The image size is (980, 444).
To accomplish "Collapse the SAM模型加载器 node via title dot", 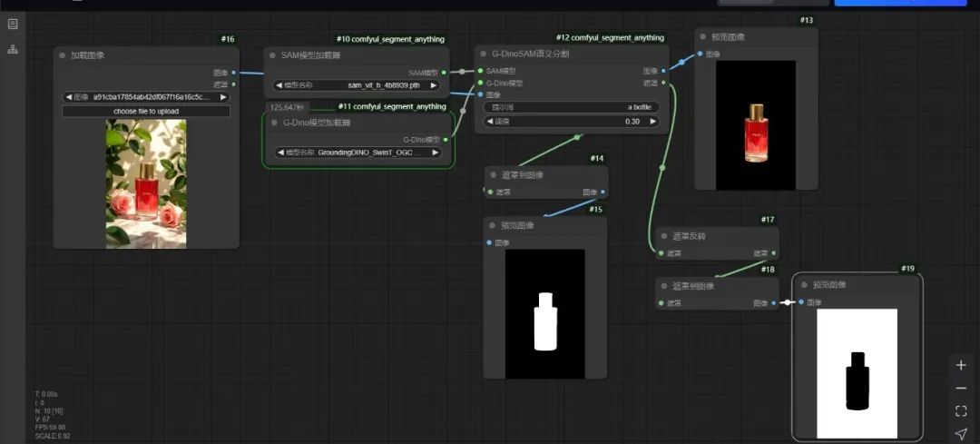I will [x=272, y=55].
